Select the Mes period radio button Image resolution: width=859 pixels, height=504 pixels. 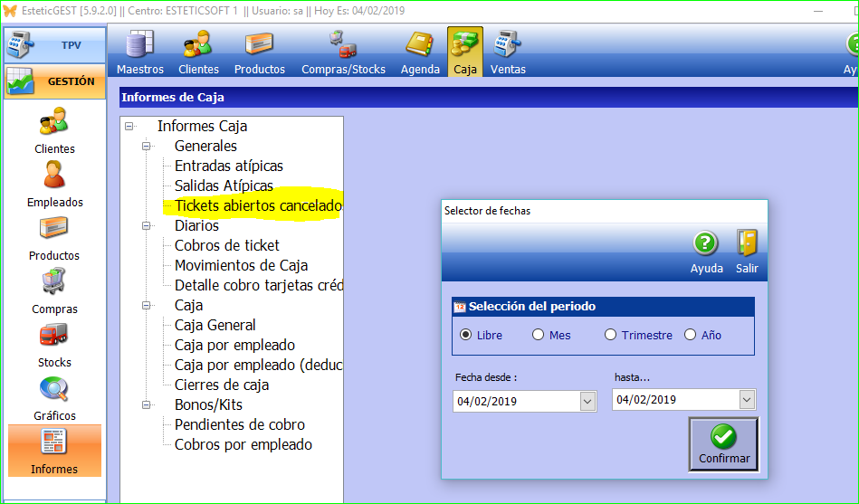pyautogui.click(x=539, y=335)
